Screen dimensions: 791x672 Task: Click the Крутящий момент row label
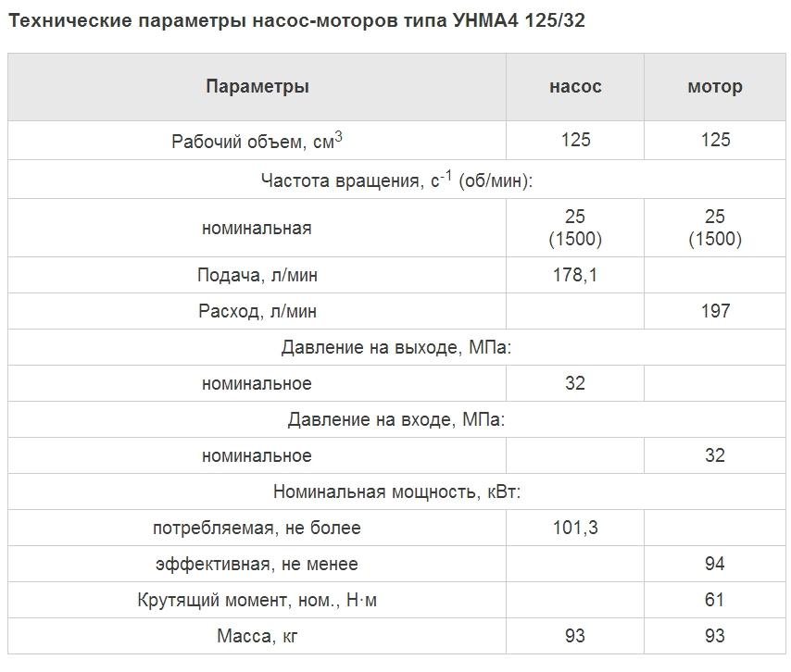[257, 601]
